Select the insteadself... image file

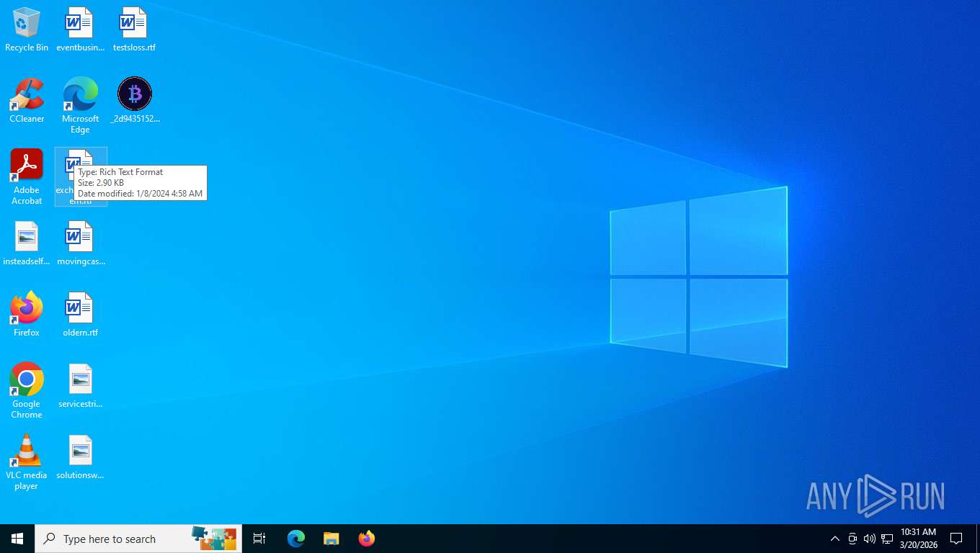point(27,243)
